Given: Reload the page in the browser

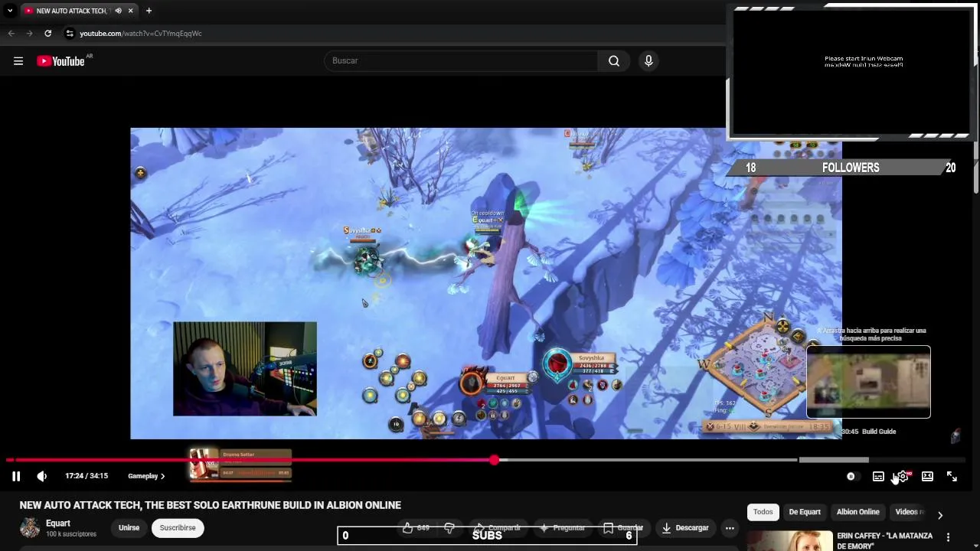Looking at the screenshot, I should click(x=47, y=34).
